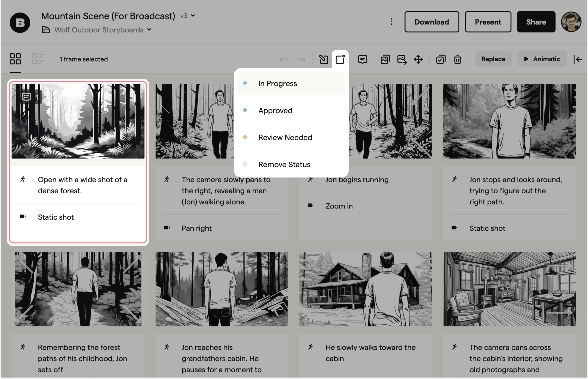Open the comment icon in toolbar

(x=362, y=59)
